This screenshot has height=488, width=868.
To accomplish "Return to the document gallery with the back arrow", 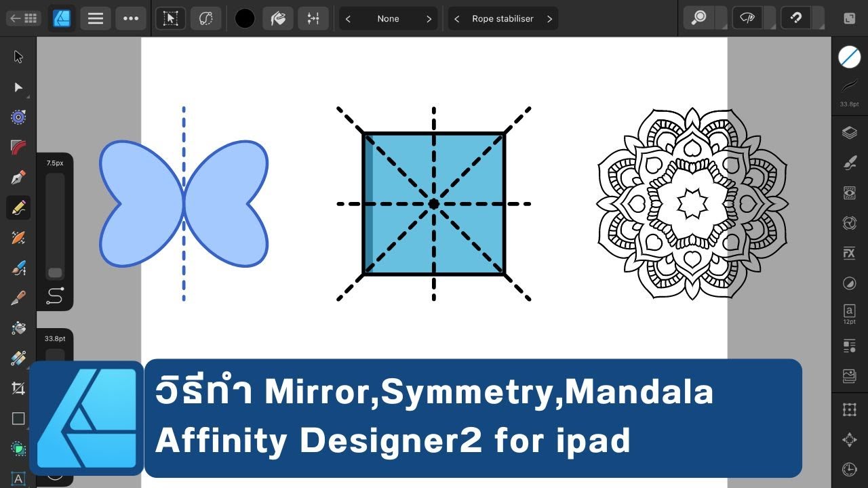I will tap(23, 18).
